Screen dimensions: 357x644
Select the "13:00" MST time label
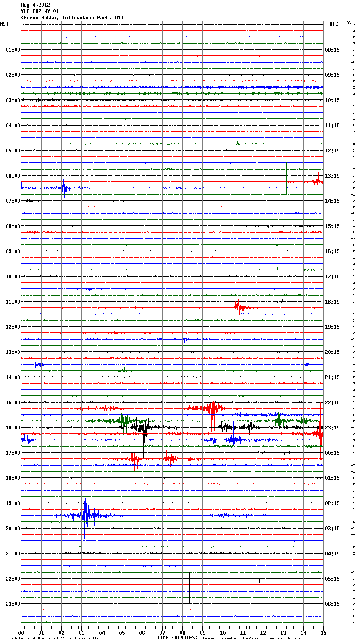tap(13, 352)
